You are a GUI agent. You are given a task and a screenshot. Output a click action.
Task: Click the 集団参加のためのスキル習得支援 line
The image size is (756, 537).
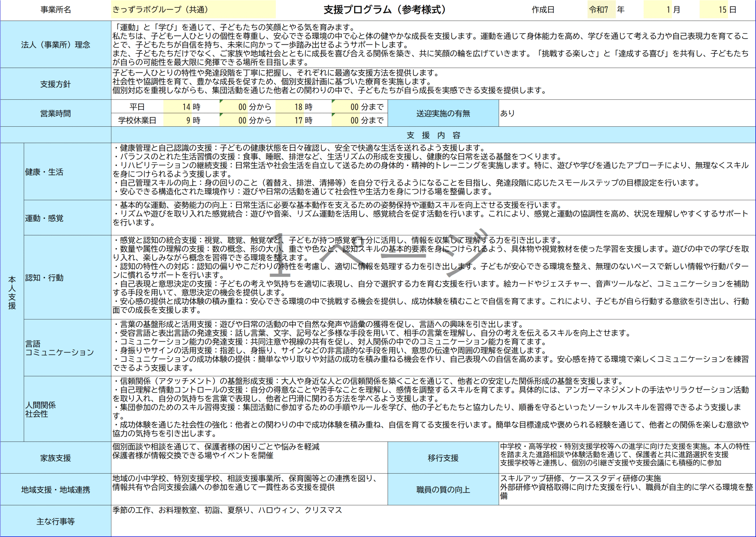pyautogui.click(x=427, y=411)
